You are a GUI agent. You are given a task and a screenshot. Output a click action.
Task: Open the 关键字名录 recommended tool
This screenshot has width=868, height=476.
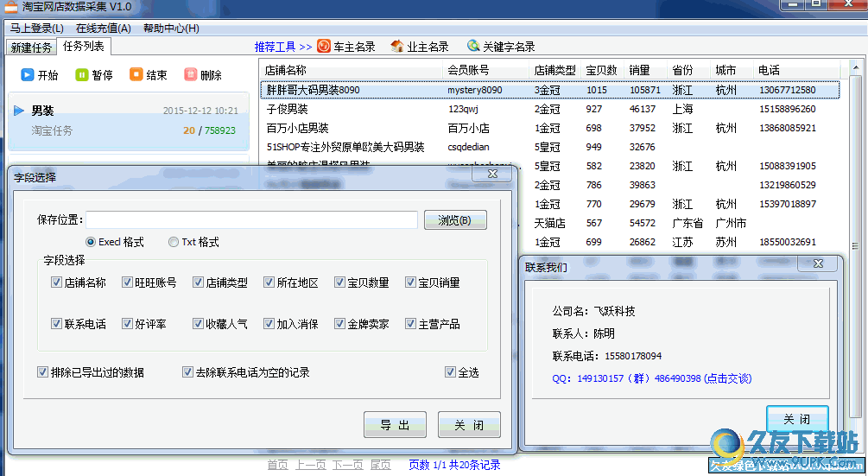pyautogui.click(x=502, y=47)
